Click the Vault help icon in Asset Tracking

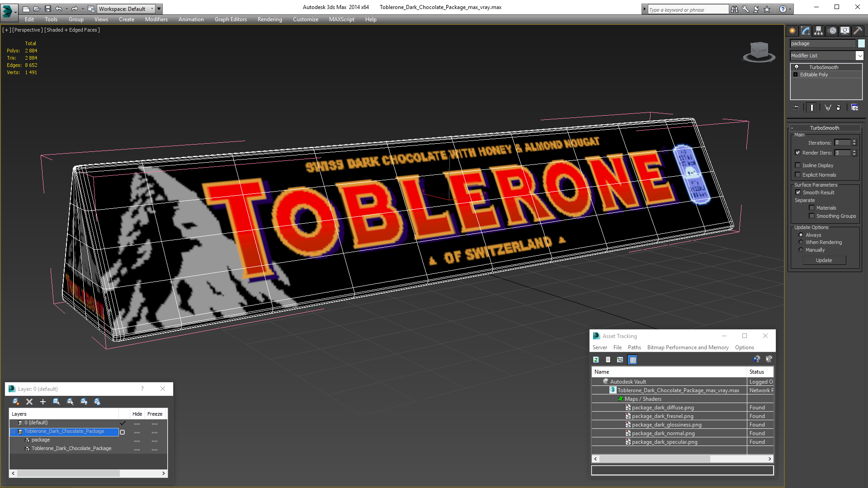(757, 359)
